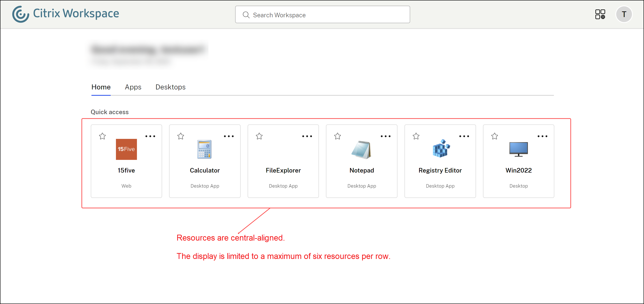
Task: Star the Notepad app as favorite
Action: point(337,136)
